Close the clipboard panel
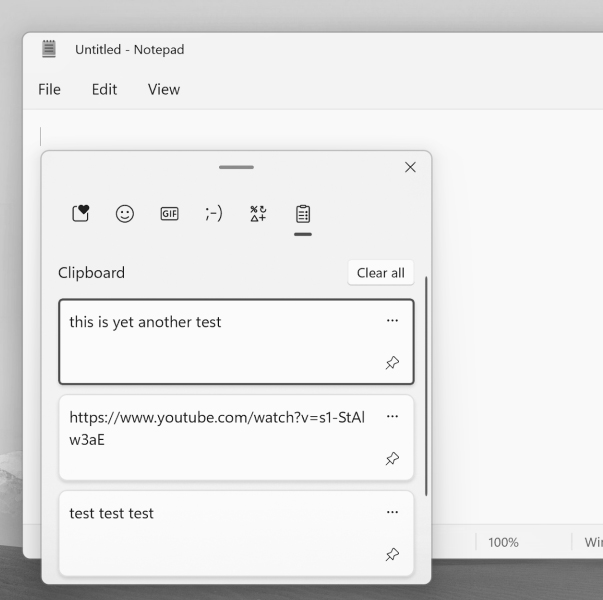Viewport: 603px width, 600px height. click(x=409, y=167)
